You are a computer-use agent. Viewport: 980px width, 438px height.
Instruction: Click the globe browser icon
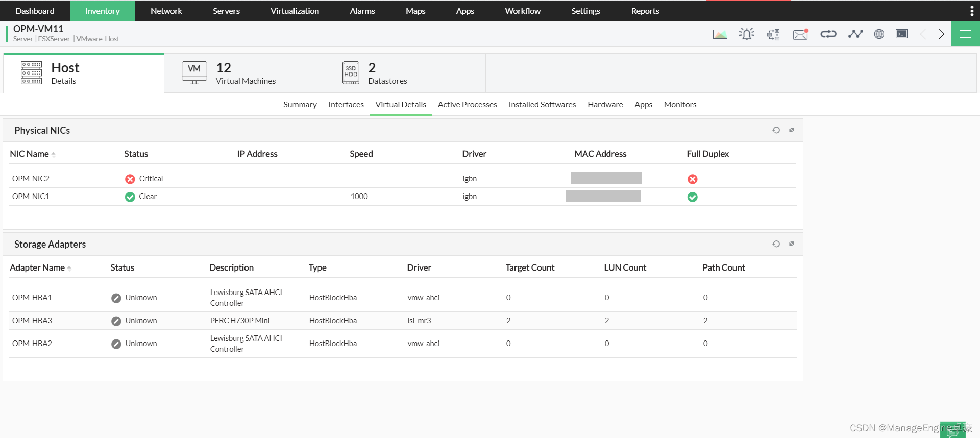click(879, 34)
